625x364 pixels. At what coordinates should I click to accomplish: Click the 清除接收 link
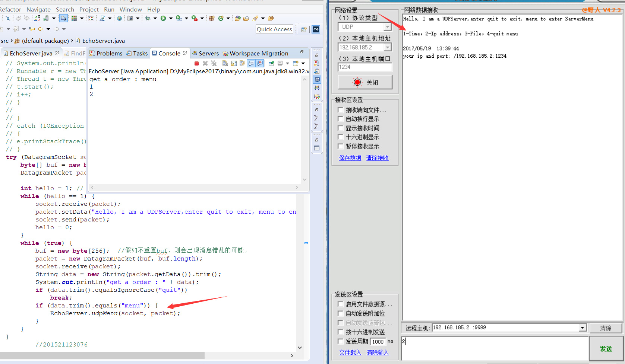point(377,158)
